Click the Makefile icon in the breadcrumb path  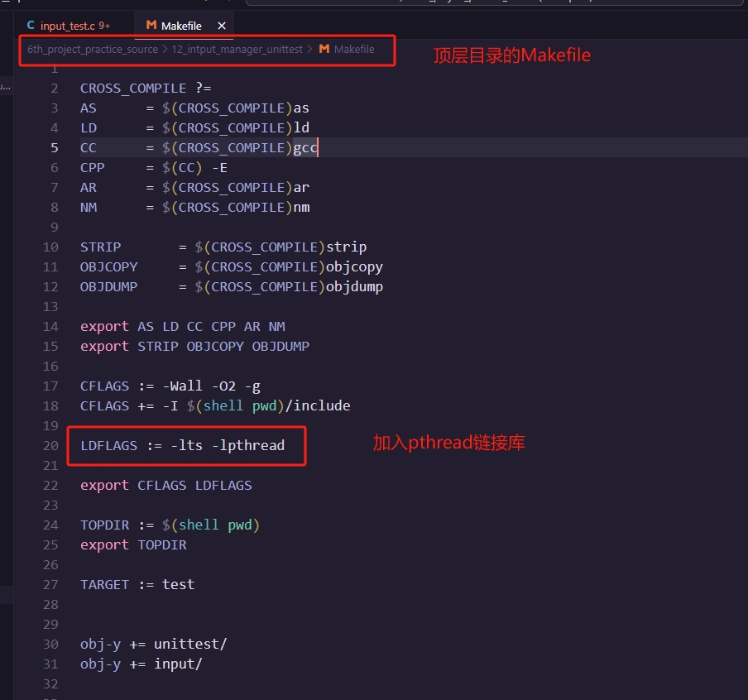pyautogui.click(x=324, y=50)
